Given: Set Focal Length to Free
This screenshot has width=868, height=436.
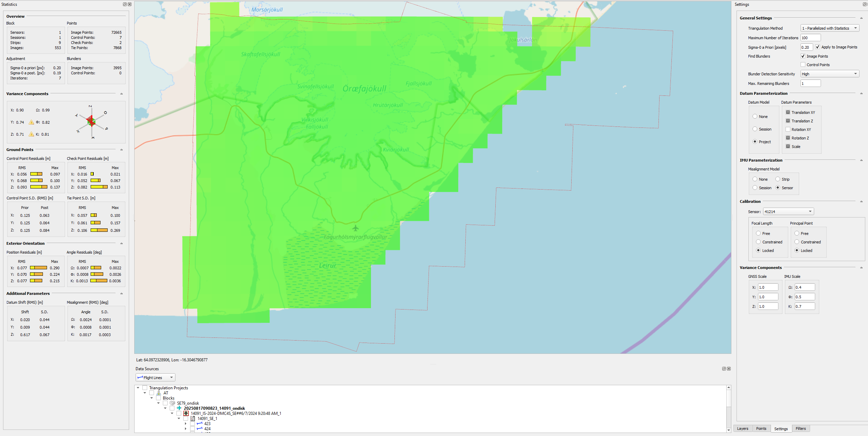Looking at the screenshot, I should pos(758,234).
